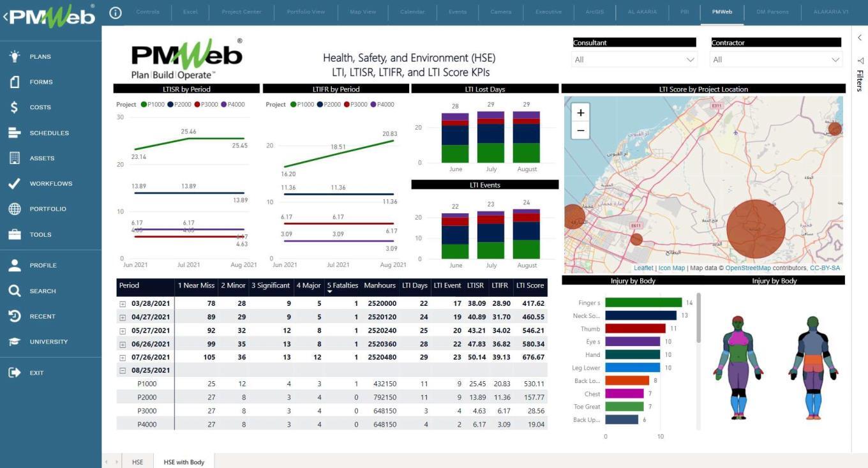The image size is (868, 468).
Task: Open the Contractor dropdown filter
Action: [775, 59]
